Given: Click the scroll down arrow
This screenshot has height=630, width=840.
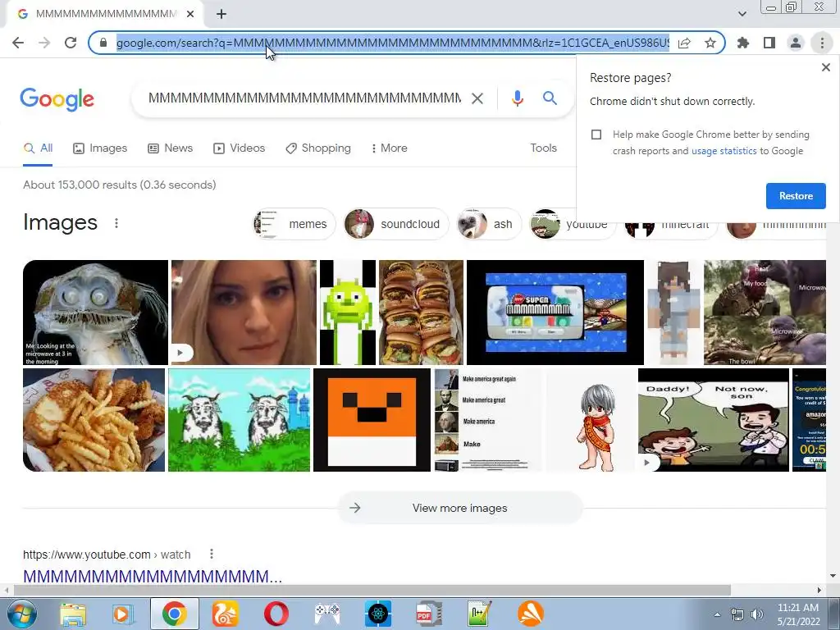Looking at the screenshot, I should pos(833,576).
